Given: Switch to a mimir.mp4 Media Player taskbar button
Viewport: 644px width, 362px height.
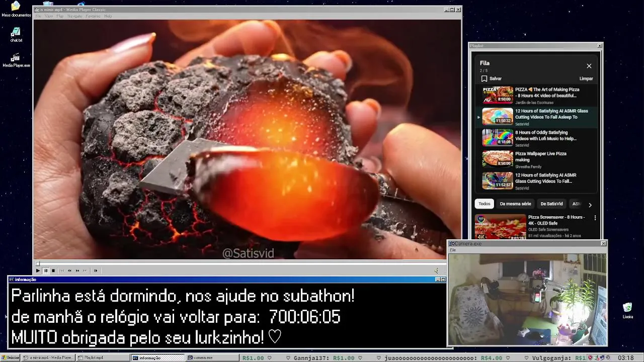Looking at the screenshot, I should point(49,357).
